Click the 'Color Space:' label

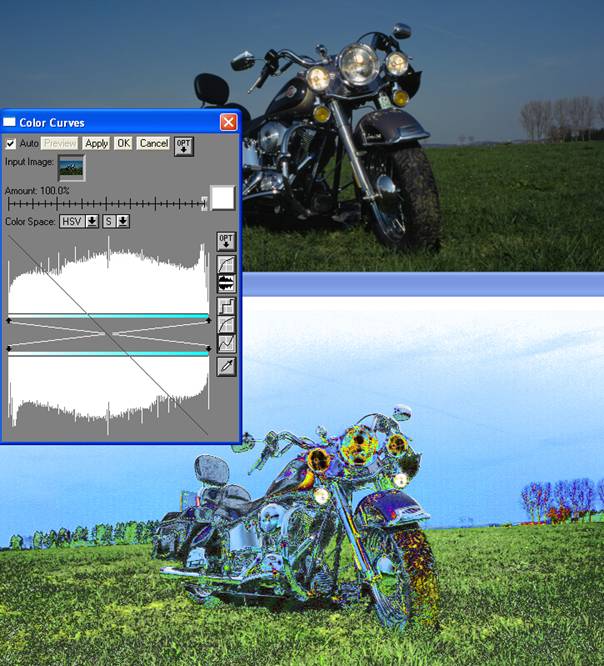tap(30, 221)
